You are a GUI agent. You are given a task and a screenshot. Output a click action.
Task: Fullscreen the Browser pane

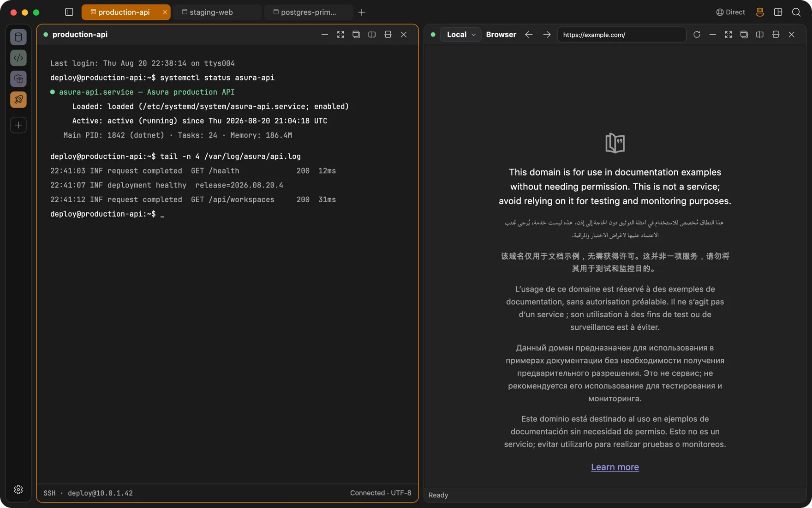728,35
